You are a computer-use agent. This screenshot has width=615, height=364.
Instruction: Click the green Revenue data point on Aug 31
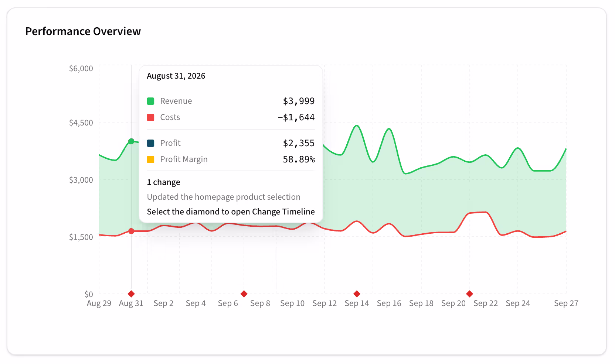click(x=131, y=141)
